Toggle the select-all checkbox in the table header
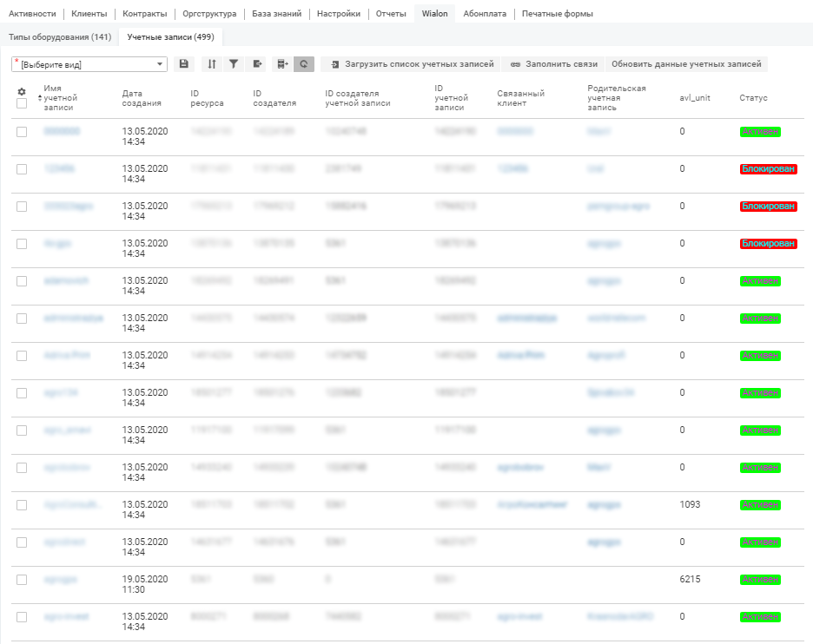 22,103
